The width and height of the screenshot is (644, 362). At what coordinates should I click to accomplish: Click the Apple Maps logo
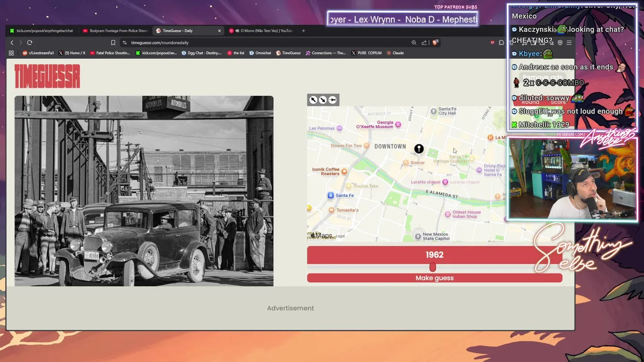click(x=321, y=235)
